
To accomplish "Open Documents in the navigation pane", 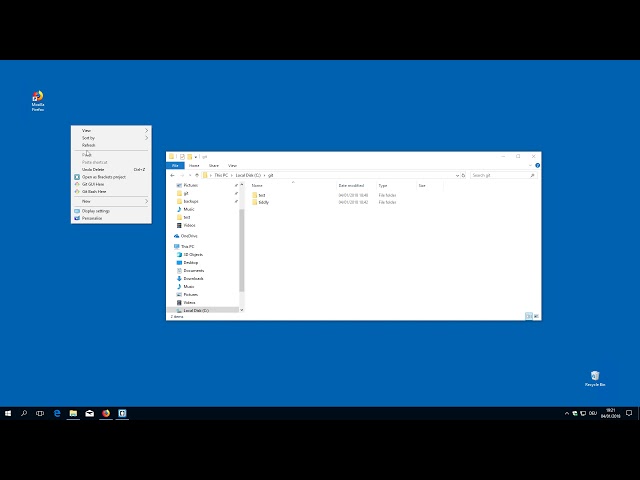I will click(190, 271).
